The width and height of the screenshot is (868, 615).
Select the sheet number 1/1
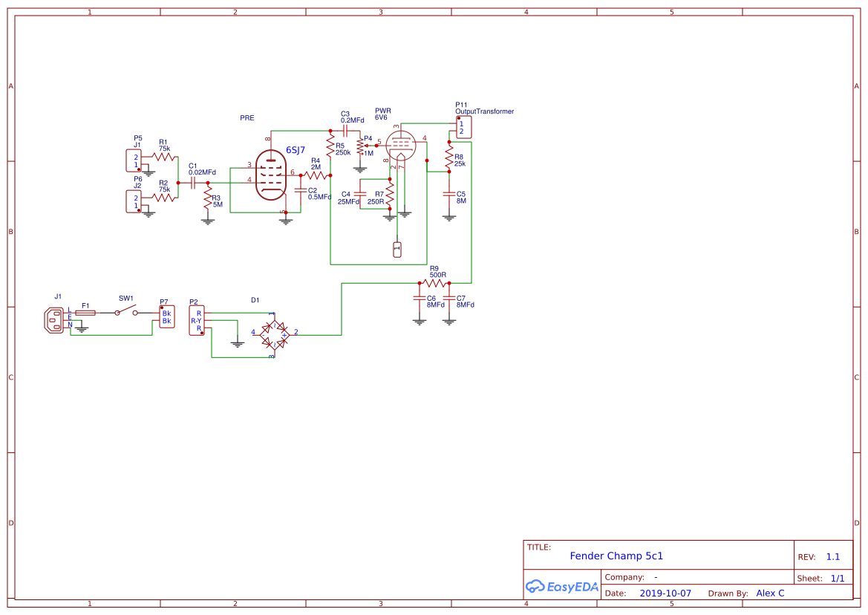838,579
